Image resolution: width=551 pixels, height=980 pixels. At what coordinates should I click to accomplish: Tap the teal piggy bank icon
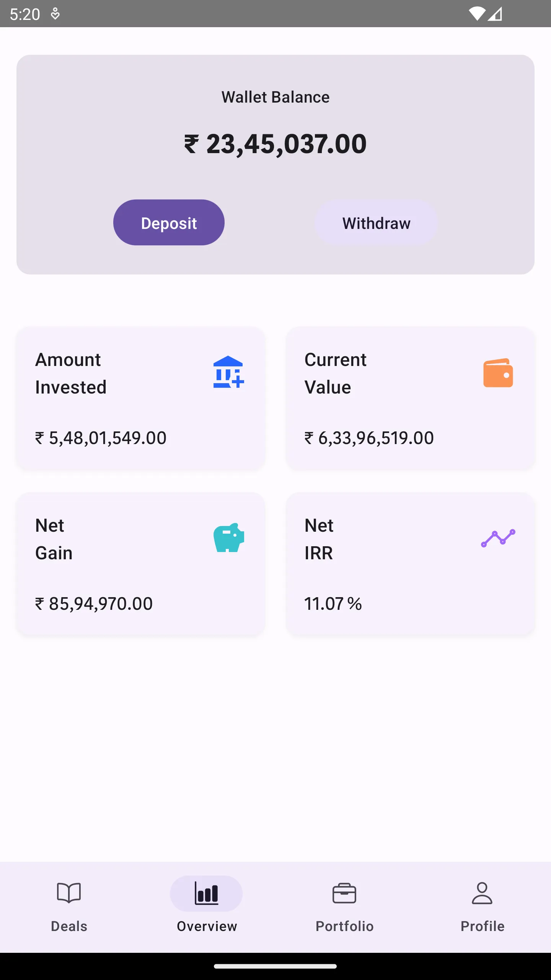[228, 538]
